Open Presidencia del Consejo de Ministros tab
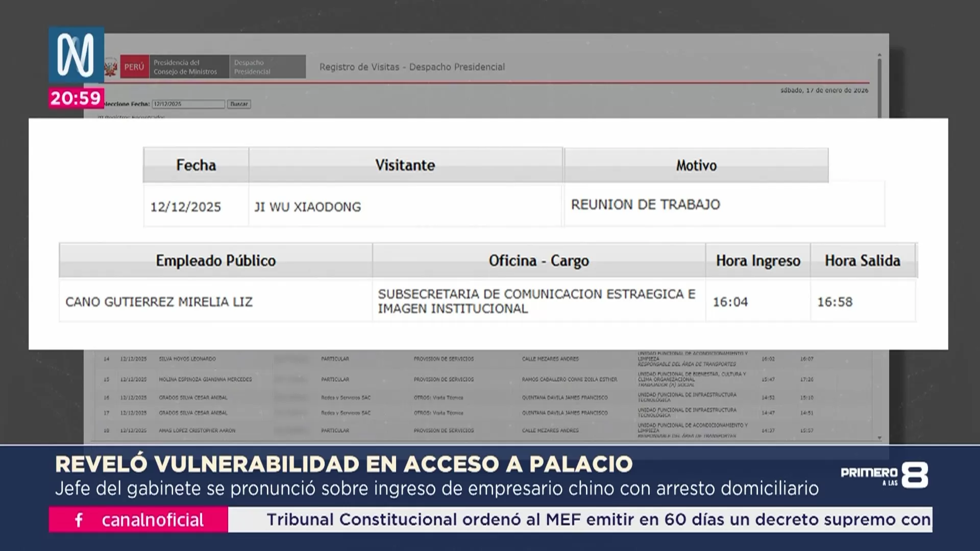The width and height of the screenshot is (980, 551). tap(189, 67)
